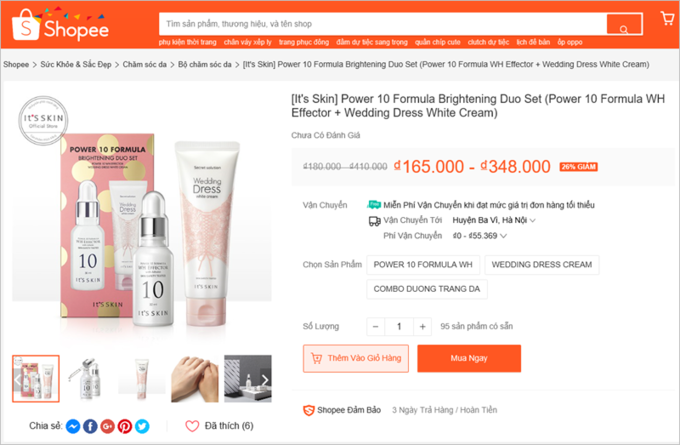The width and height of the screenshot is (680, 445).
Task: Select COMBO DUONG TRANG DA variant
Action: pyautogui.click(x=427, y=289)
